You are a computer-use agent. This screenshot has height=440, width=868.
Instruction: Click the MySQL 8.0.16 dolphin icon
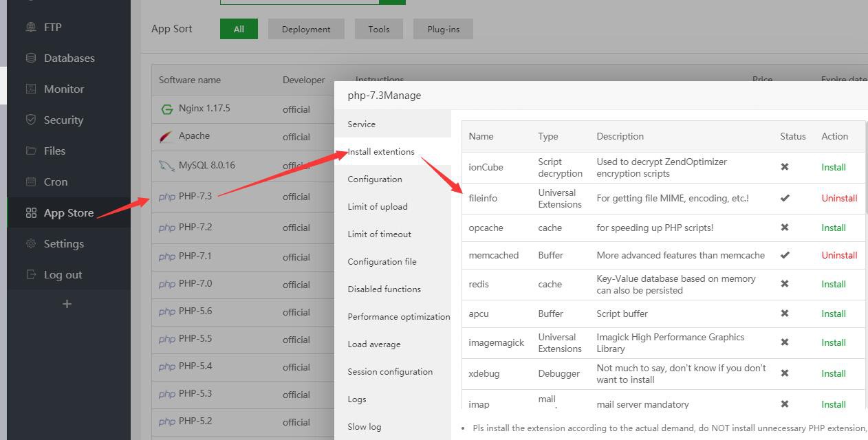(x=166, y=166)
